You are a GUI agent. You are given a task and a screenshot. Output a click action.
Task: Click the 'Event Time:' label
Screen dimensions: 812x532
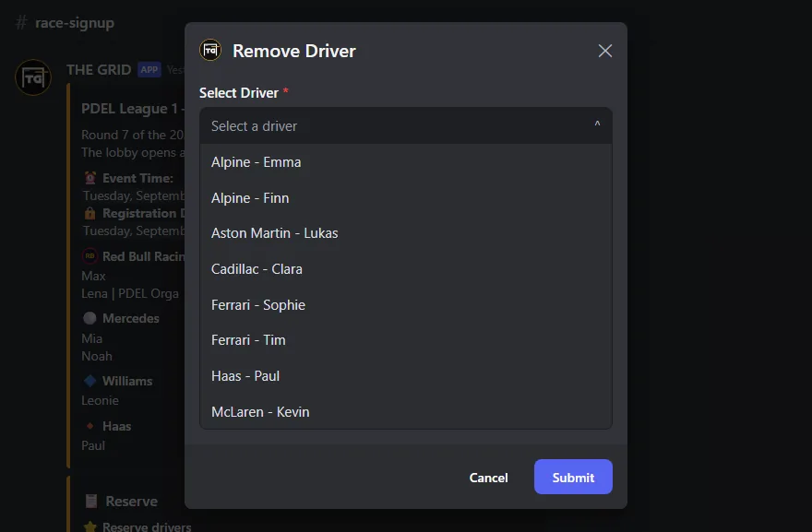point(137,178)
